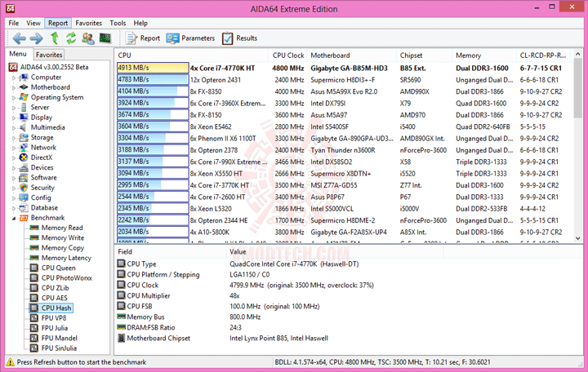The width and height of the screenshot is (588, 372).
Task: Expand the Security tree node
Action: pyautogui.click(x=14, y=188)
